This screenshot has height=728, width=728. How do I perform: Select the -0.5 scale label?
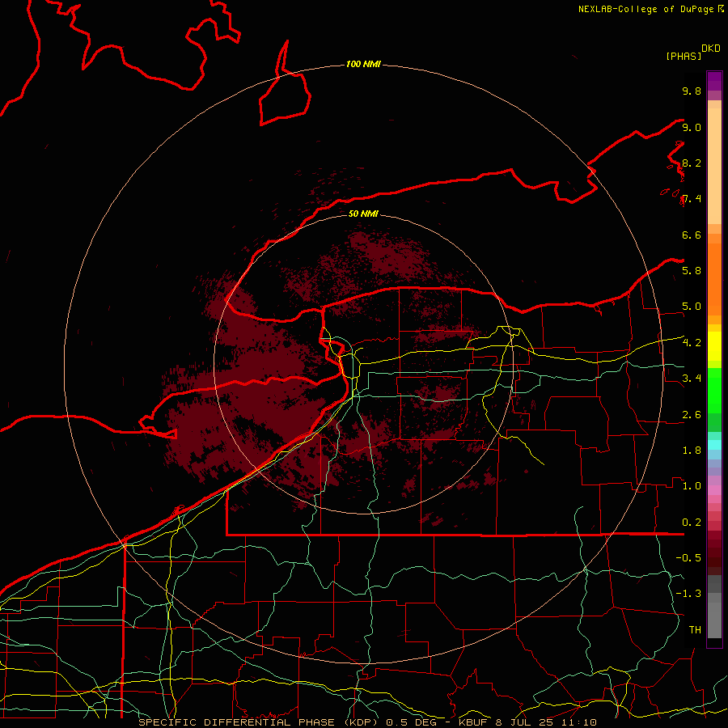click(x=688, y=558)
